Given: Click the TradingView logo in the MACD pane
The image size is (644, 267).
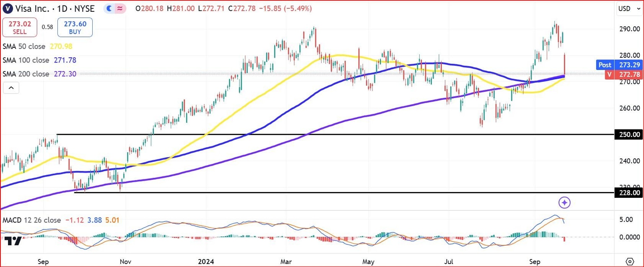Looking at the screenshot, I should (x=13, y=241).
